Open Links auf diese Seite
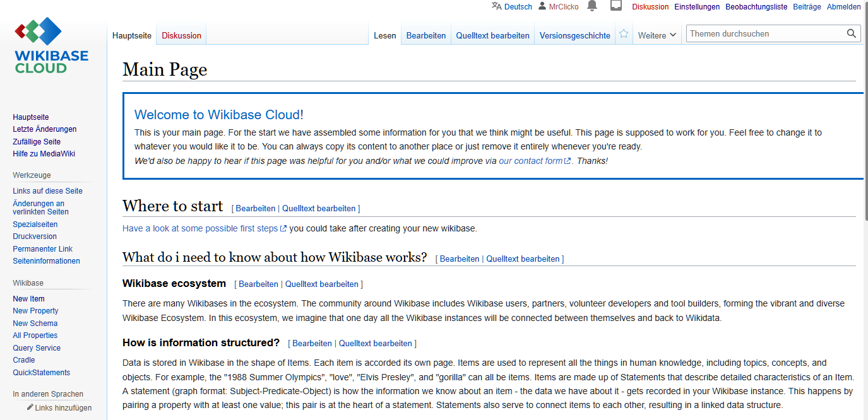The height and width of the screenshot is (420, 868). tap(47, 191)
